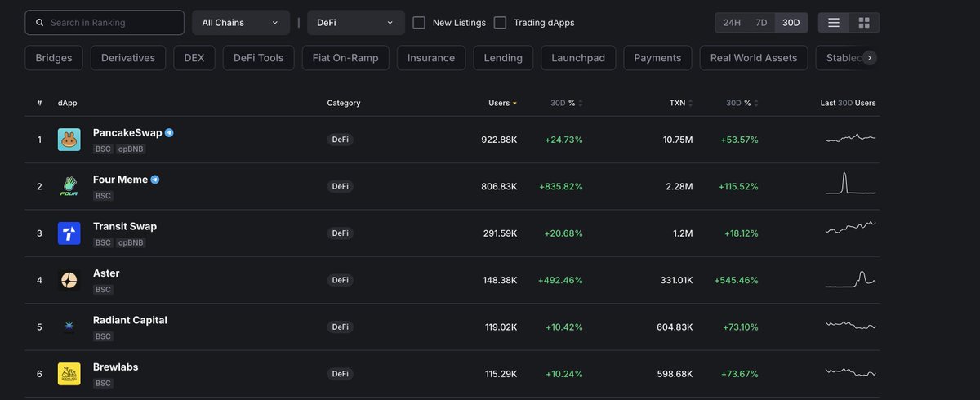Image resolution: width=980 pixels, height=400 pixels.
Task: Filter by Derivatives category
Action: pos(128,58)
